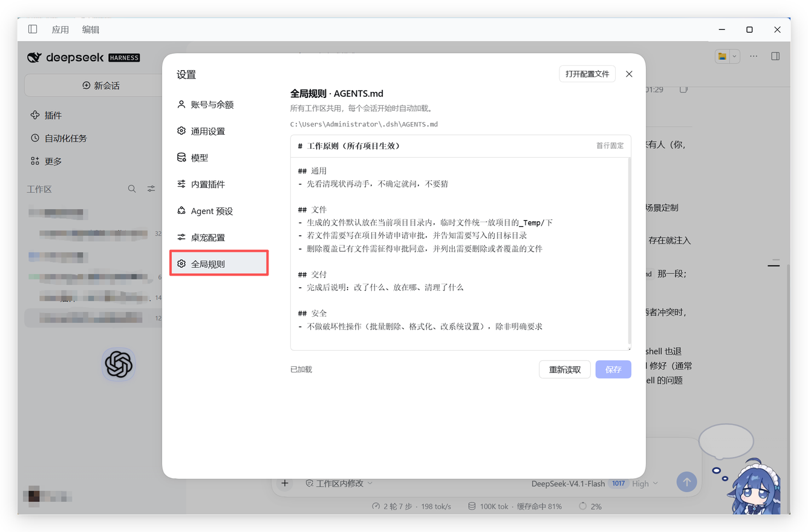Click the rules editor vertical scrollbar

[630, 251]
